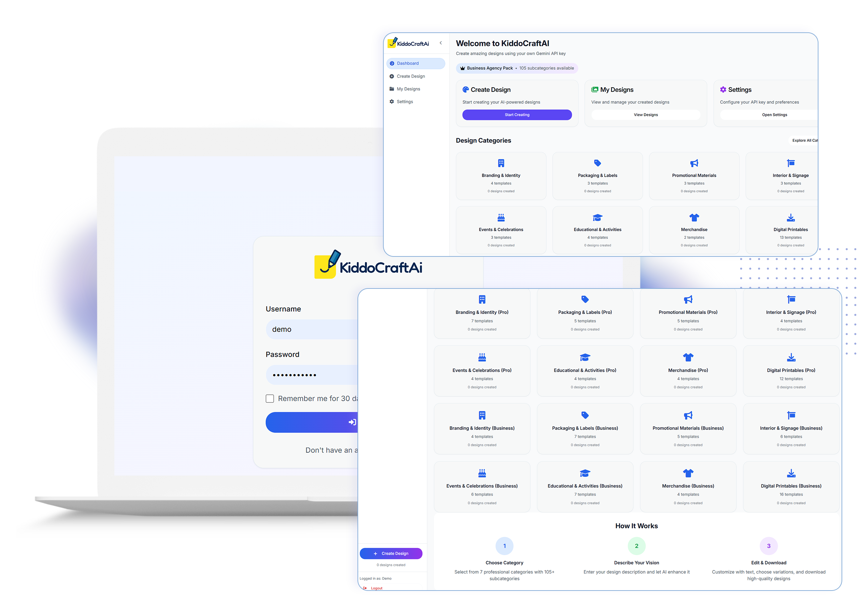The width and height of the screenshot is (868, 614).
Task: Click the View Designs button
Action: coord(646,115)
